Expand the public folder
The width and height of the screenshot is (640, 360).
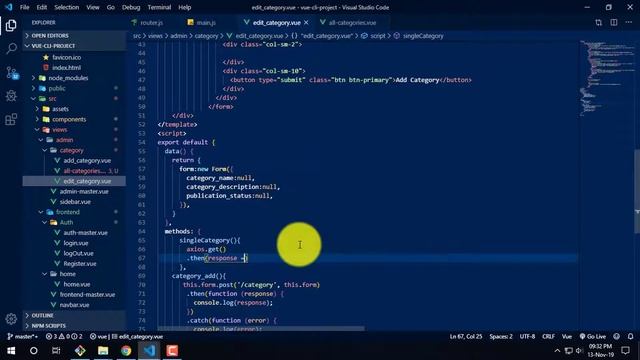coord(57,88)
